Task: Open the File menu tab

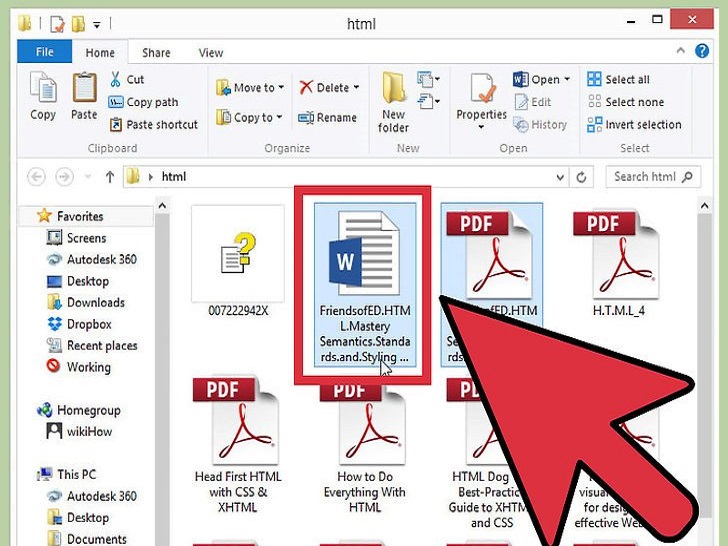Action: coord(45,52)
